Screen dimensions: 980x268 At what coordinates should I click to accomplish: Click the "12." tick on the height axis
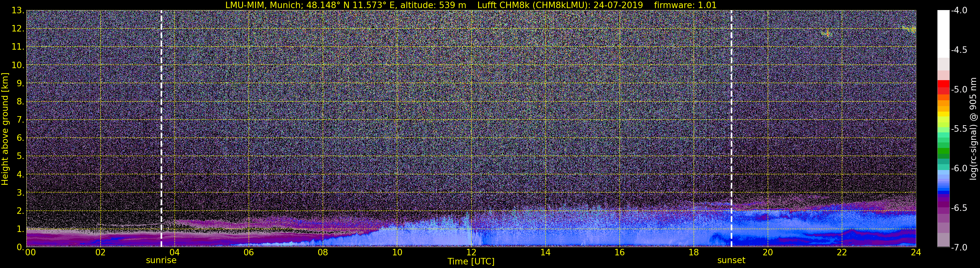click(x=18, y=29)
